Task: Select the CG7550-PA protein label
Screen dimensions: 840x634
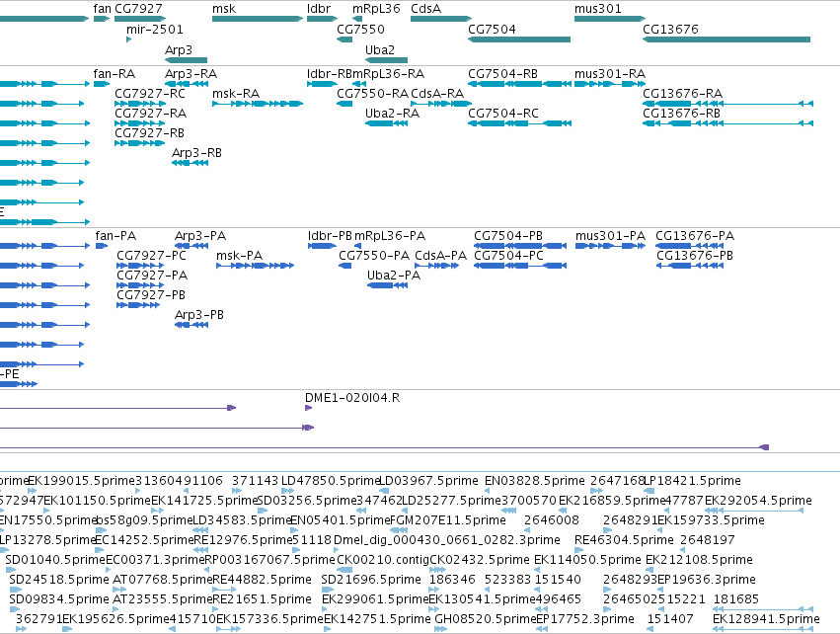Action: (374, 256)
